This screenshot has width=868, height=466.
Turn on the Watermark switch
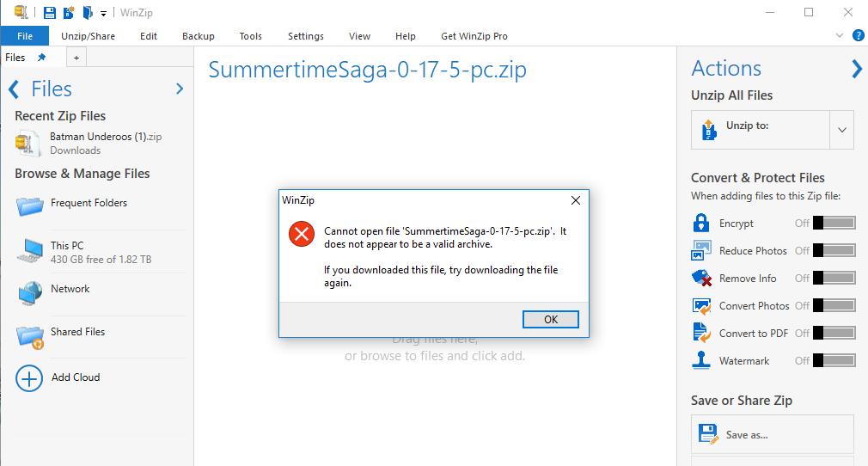point(833,361)
